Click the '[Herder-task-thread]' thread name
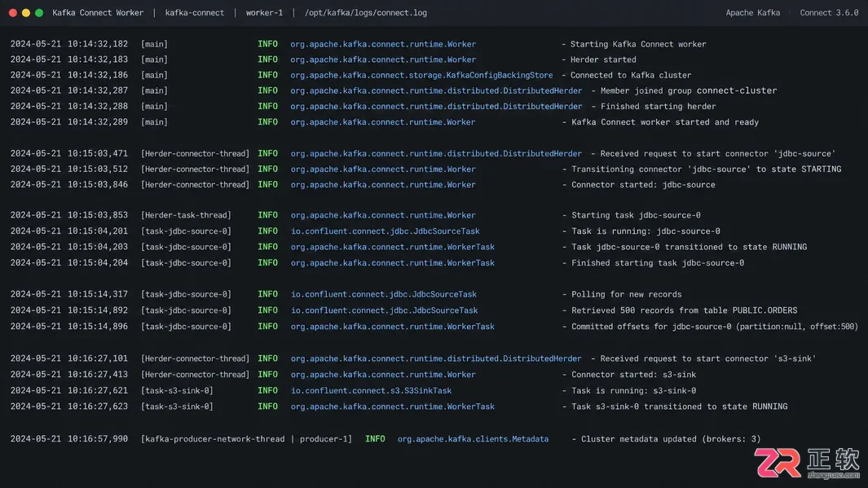Image resolution: width=868 pixels, height=488 pixels. 186,215
